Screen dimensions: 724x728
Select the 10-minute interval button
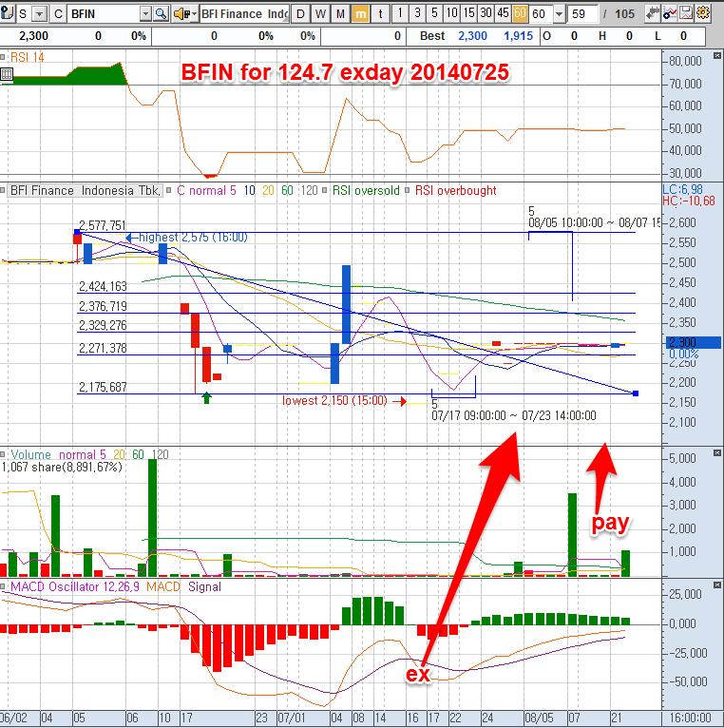pos(451,13)
